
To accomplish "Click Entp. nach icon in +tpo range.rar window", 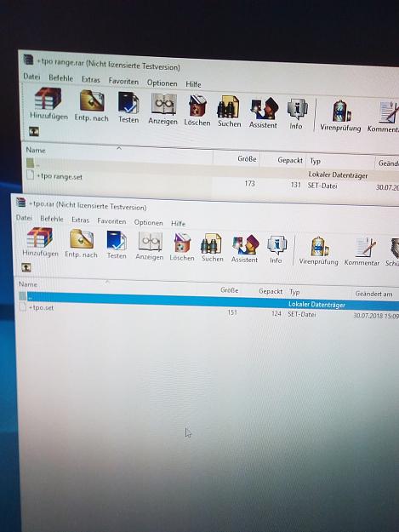I will [x=92, y=100].
